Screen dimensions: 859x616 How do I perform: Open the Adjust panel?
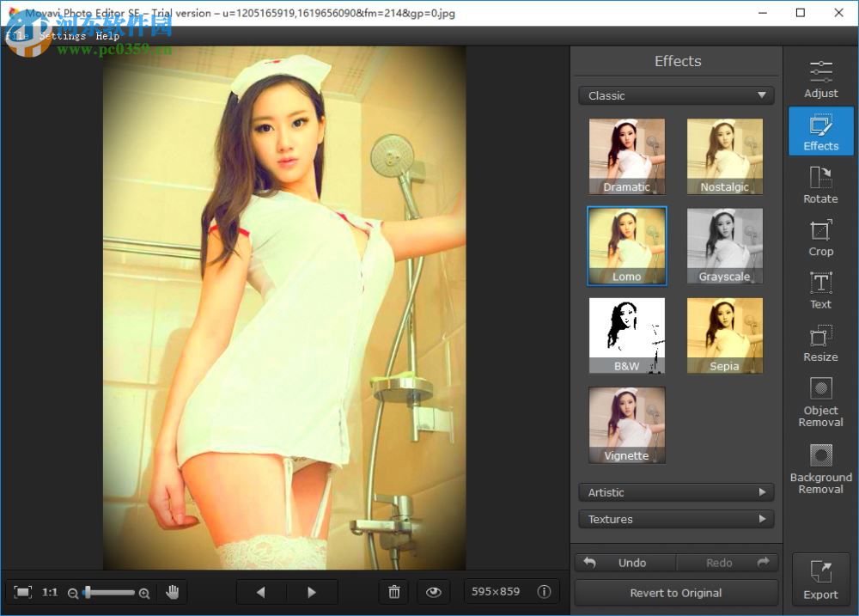[820, 79]
